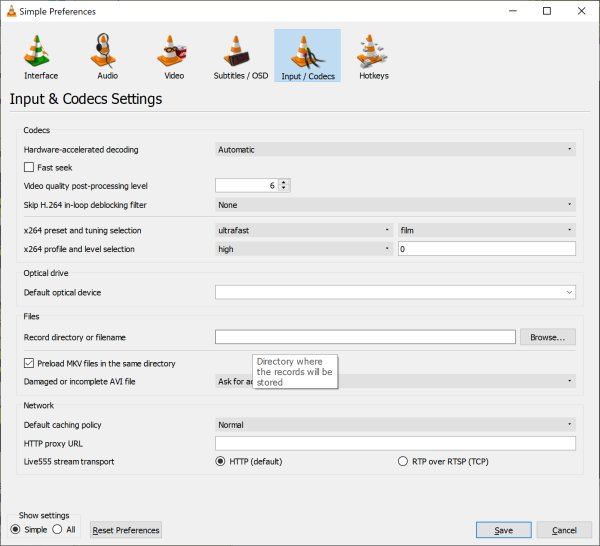Switch to the Interface tab label

[x=41, y=76]
